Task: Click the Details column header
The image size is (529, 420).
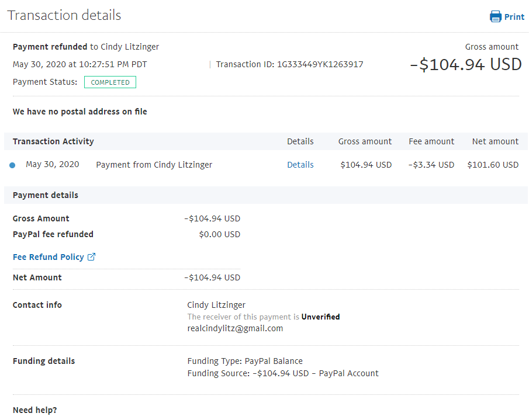Action: pyautogui.click(x=300, y=141)
